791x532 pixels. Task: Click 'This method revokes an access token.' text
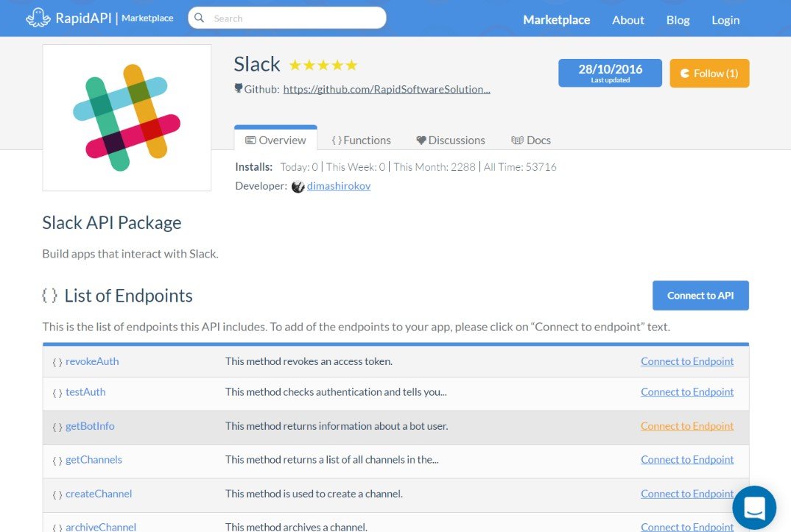click(309, 361)
